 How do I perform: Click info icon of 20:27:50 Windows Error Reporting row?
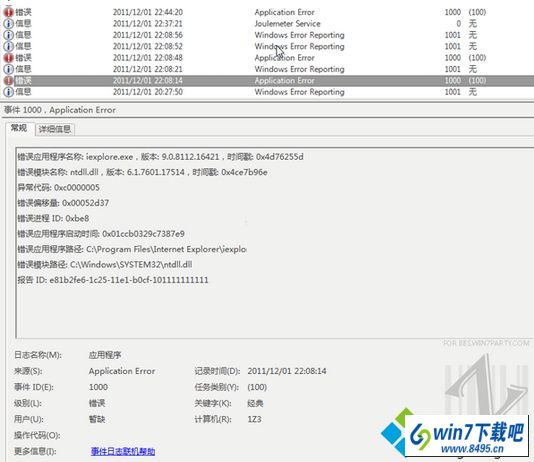click(8, 92)
